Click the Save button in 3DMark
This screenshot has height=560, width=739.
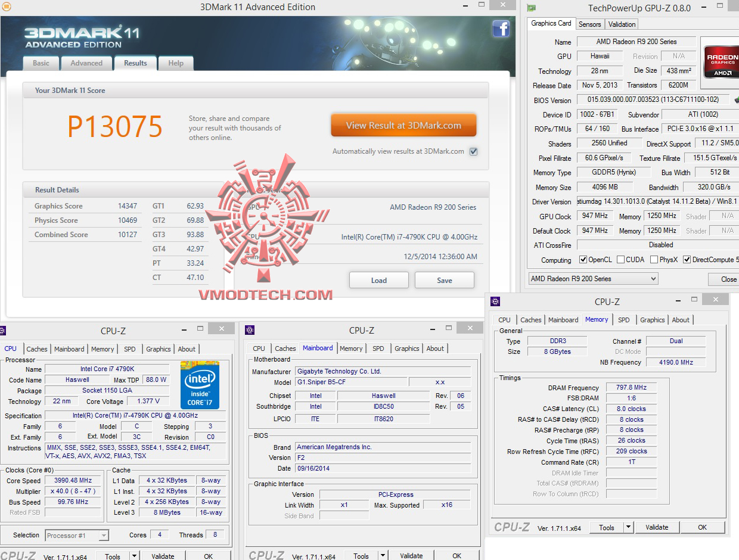[445, 280]
